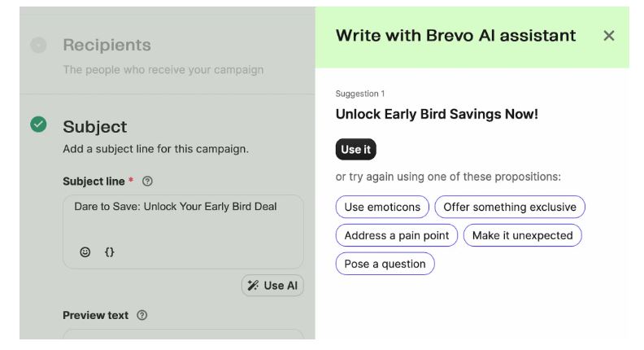The image size is (644, 350).
Task: Select the Make it unexpected proposition
Action: pos(522,235)
